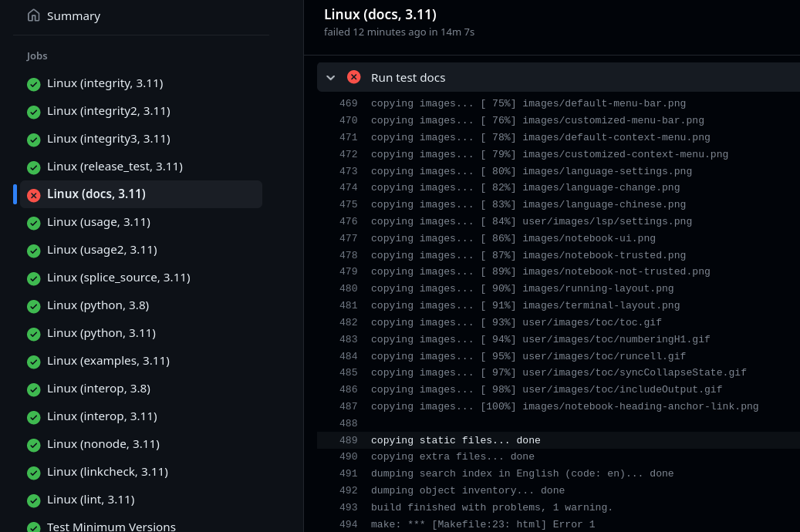Click red failure icon for Linux (docs, 3.11)

pyautogui.click(x=34, y=195)
